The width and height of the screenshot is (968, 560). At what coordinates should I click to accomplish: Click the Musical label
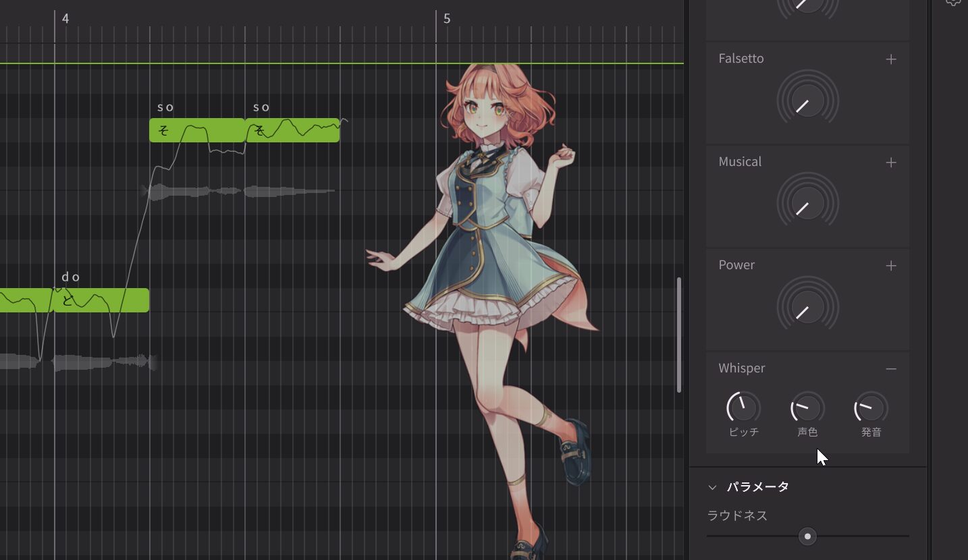coord(740,162)
